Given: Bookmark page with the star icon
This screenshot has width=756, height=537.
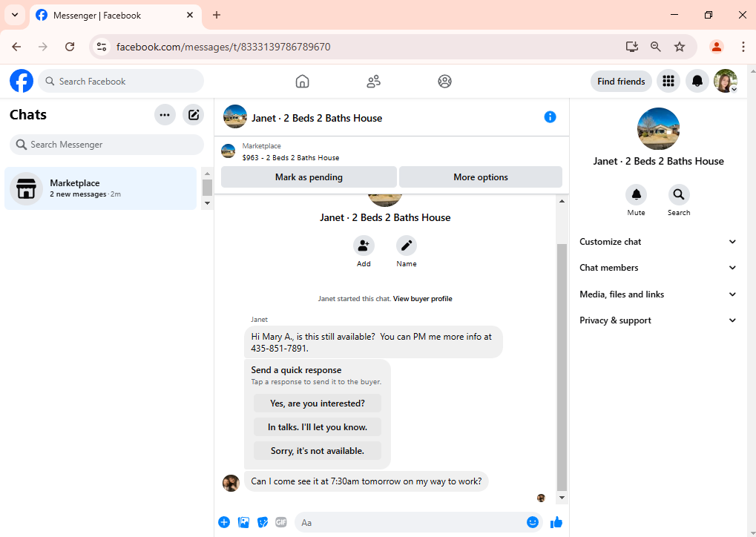Looking at the screenshot, I should (680, 47).
